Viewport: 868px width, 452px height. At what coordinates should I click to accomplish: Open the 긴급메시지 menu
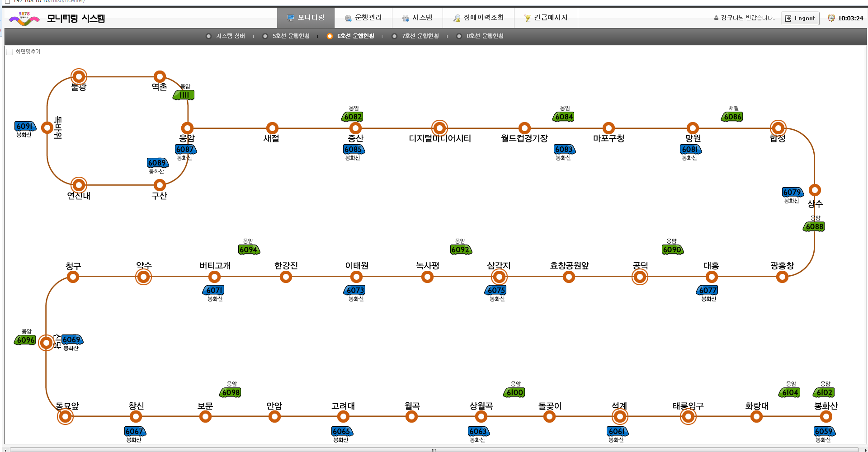click(546, 18)
